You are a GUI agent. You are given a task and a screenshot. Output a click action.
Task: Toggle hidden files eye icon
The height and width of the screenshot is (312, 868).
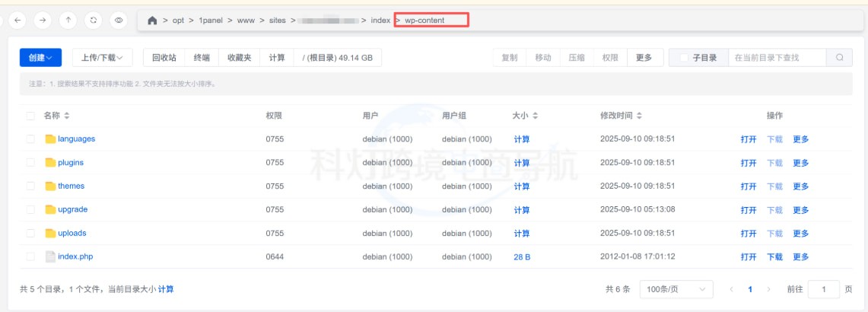(x=118, y=21)
